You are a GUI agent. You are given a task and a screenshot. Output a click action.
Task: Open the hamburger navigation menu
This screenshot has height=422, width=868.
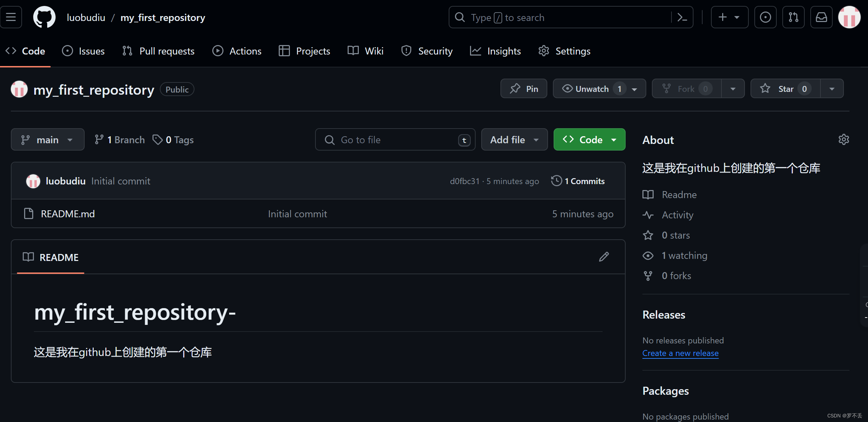[11, 17]
